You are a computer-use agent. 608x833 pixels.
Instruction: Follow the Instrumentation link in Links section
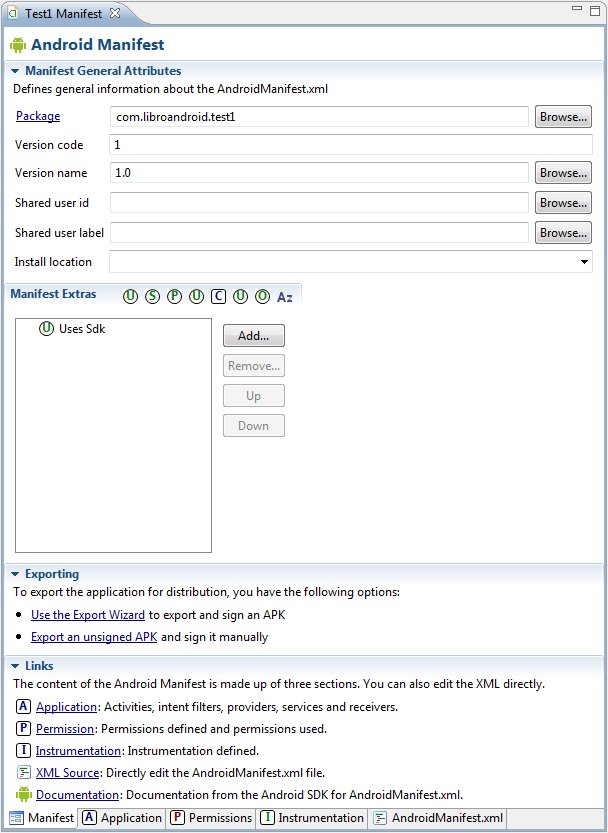click(78, 751)
